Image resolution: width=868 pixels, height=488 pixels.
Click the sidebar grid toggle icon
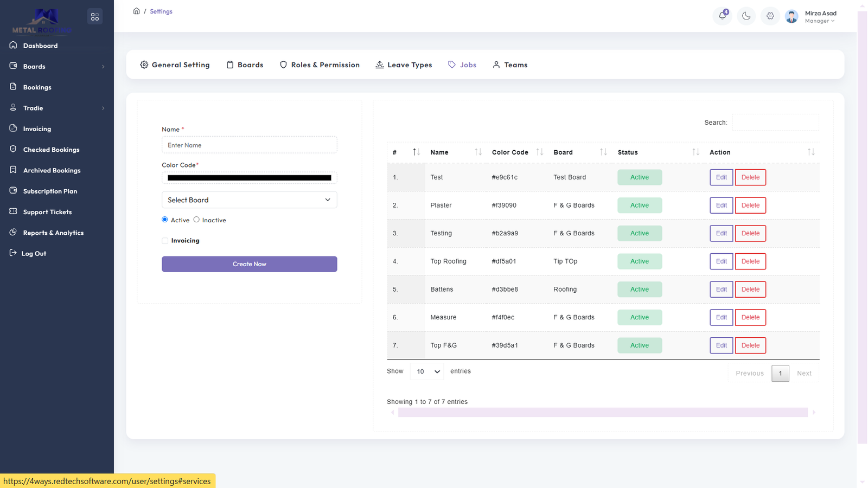[x=95, y=17]
